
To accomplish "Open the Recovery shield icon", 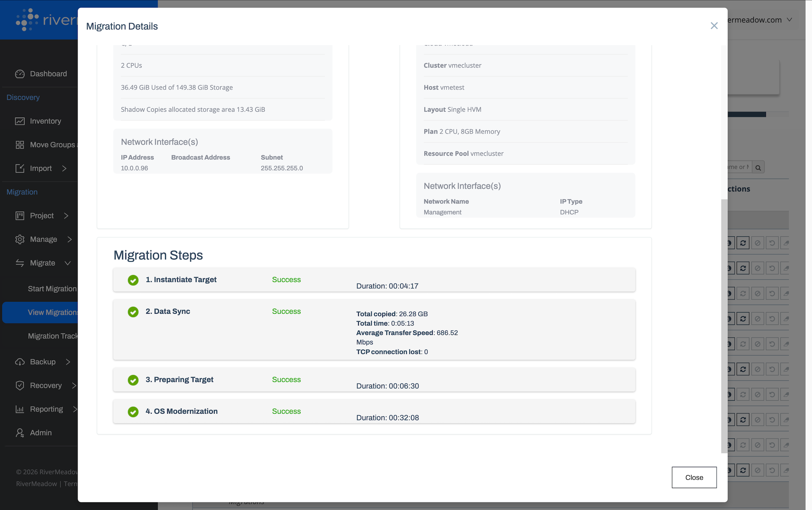I will click(20, 385).
